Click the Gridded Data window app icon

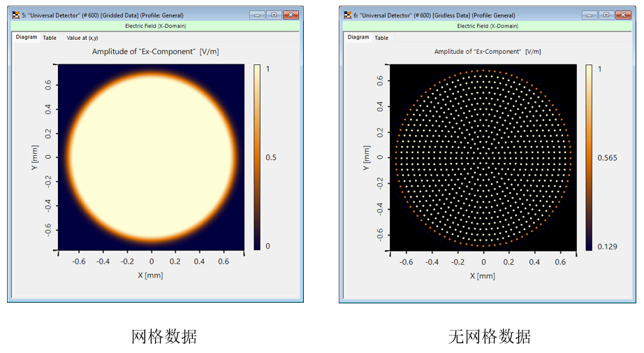(x=15, y=15)
